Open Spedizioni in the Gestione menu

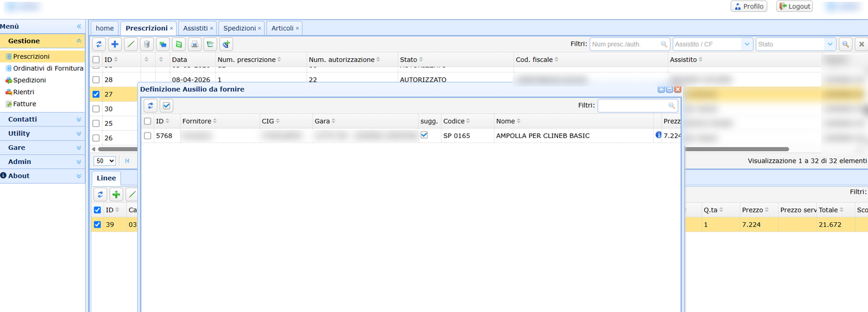click(29, 80)
